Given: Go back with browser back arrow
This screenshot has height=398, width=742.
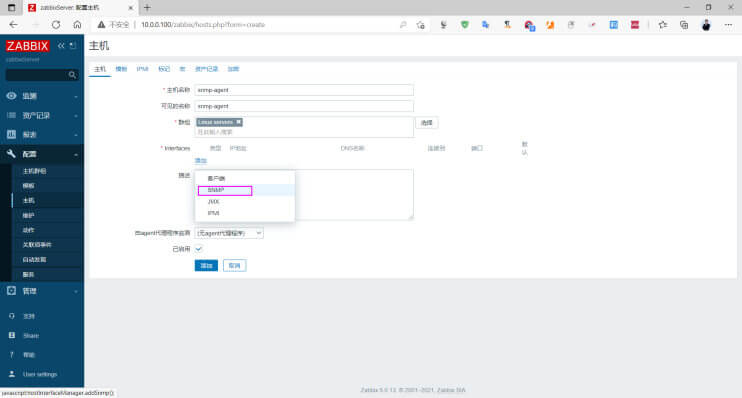Looking at the screenshot, I should click(13, 25).
